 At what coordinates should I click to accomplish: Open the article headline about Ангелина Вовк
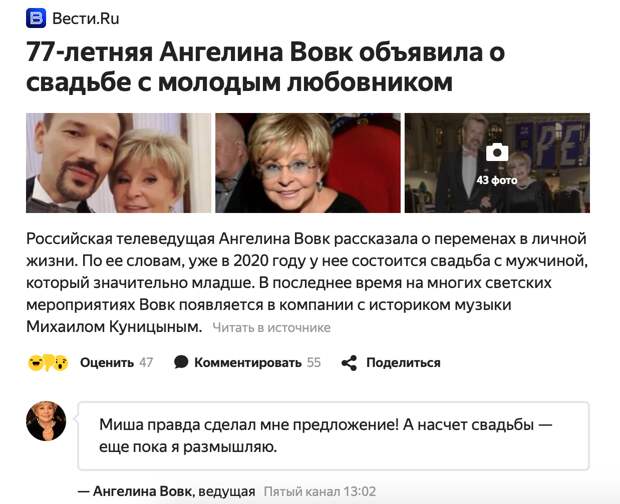click(265, 67)
